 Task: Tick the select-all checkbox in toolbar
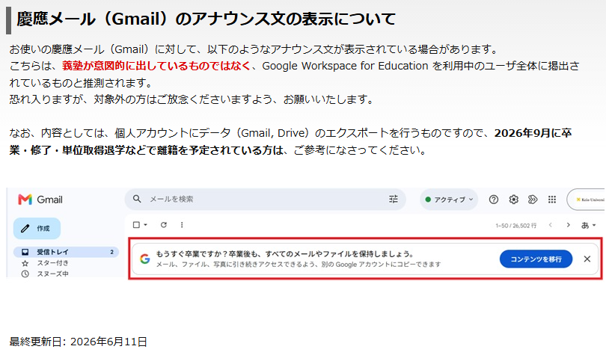[136, 225]
